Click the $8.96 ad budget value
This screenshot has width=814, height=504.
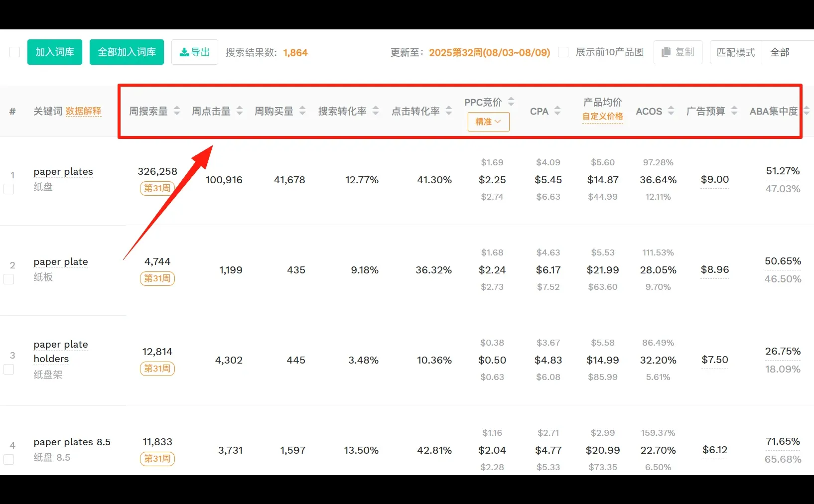[x=715, y=269]
